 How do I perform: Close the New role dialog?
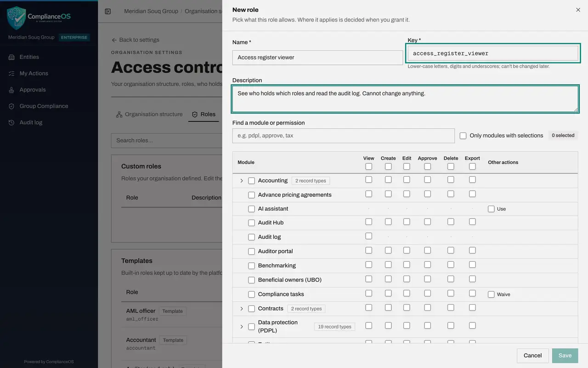point(578,10)
